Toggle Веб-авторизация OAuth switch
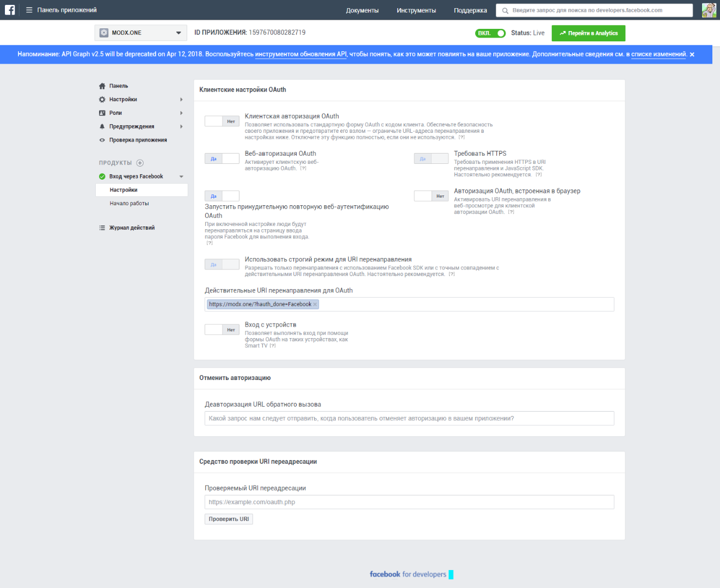Screen dimensions: 720x588 (x=222, y=159)
